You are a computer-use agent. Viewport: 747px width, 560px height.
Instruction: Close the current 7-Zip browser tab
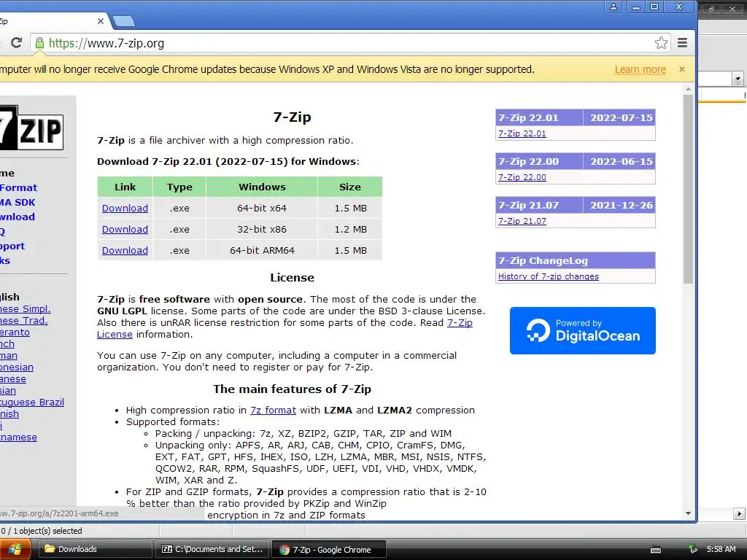point(100,21)
